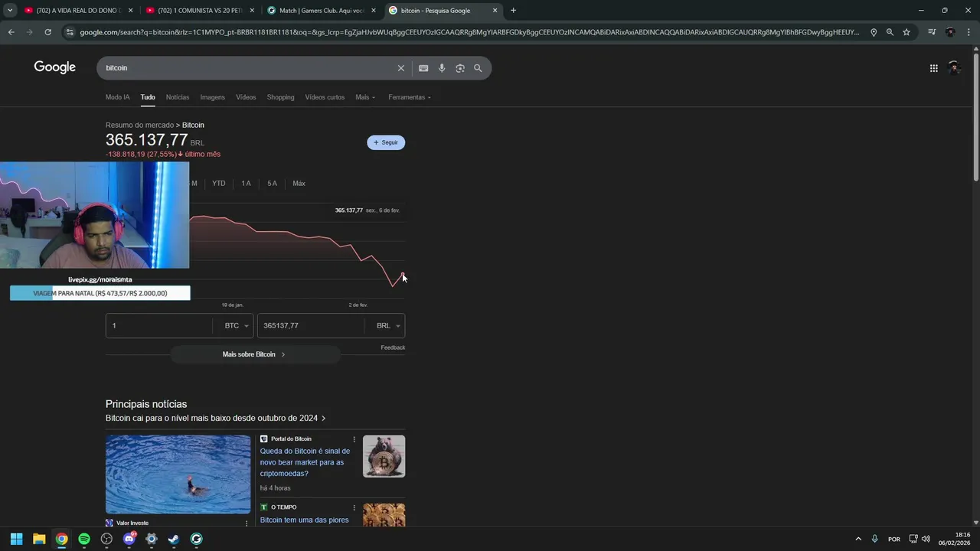Click the Google search text box

249,68
